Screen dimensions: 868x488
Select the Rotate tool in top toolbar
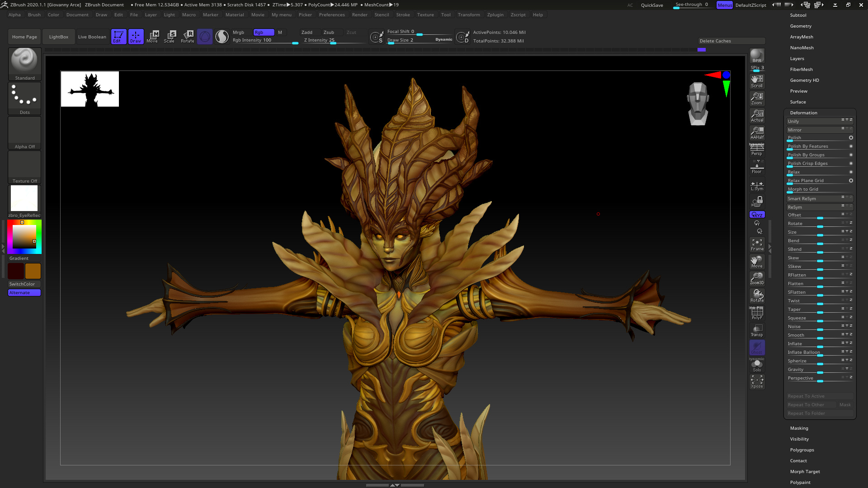[x=188, y=36]
